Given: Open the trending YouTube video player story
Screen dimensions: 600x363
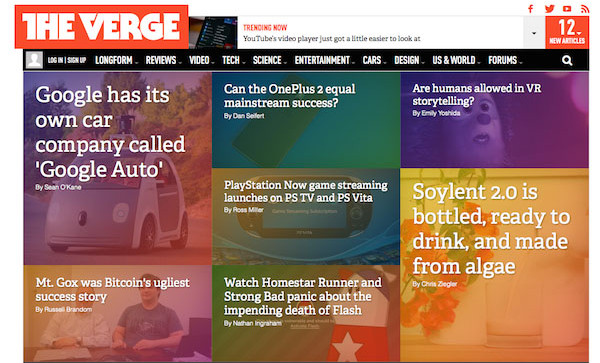Looking at the screenshot, I should click(331, 38).
